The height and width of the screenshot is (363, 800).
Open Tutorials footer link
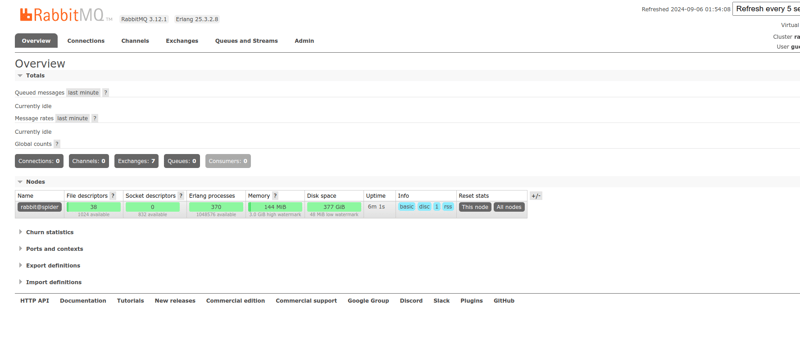131,301
